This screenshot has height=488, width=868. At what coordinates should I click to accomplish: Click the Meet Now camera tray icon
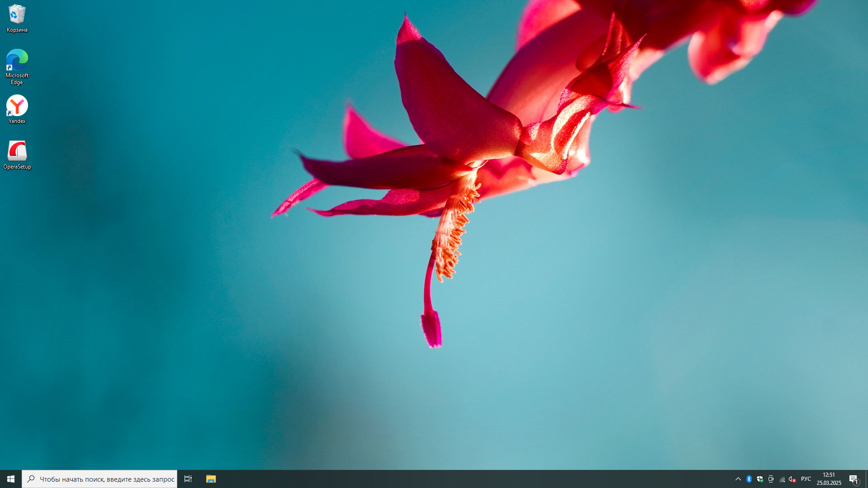coord(771,479)
